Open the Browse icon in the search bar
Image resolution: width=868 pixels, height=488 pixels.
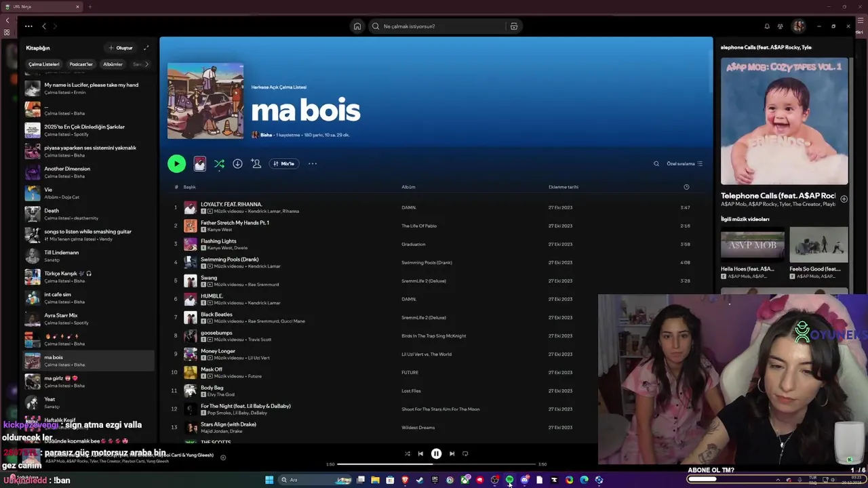pos(514,26)
